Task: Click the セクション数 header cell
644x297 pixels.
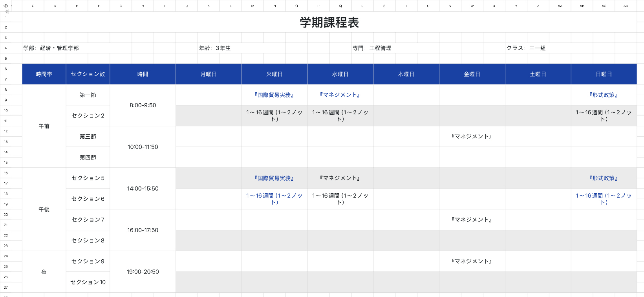Action: tap(88, 74)
